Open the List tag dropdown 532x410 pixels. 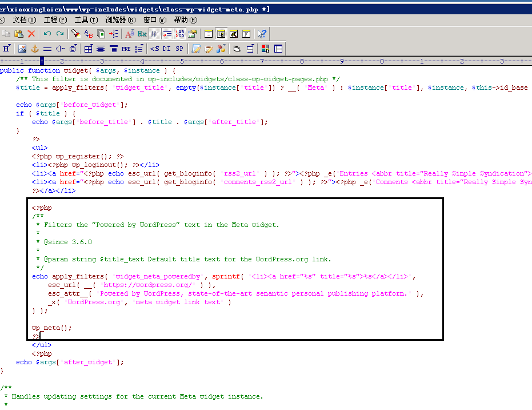click(139, 49)
